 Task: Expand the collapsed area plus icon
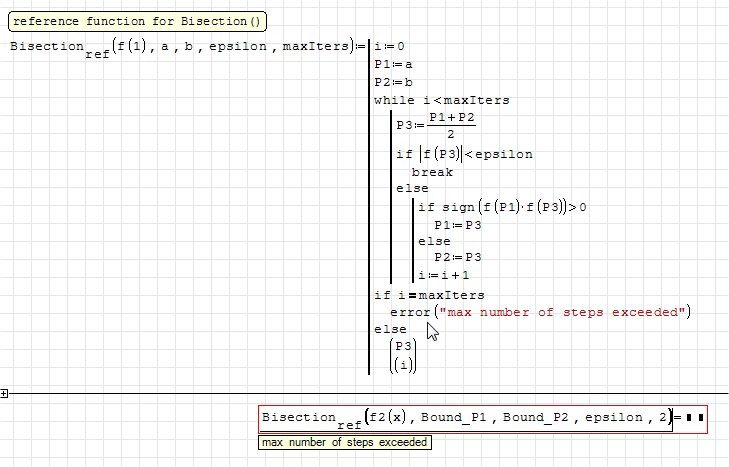tap(4, 394)
